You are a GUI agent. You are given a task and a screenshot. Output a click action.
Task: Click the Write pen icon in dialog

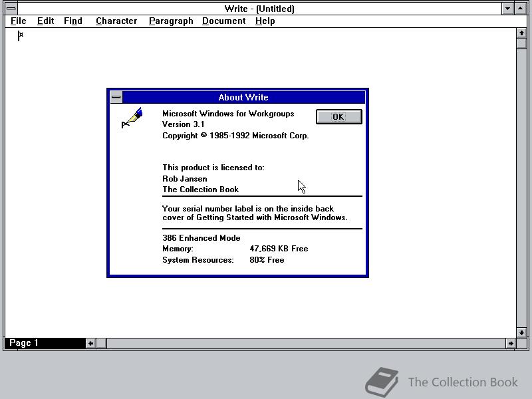(x=132, y=118)
